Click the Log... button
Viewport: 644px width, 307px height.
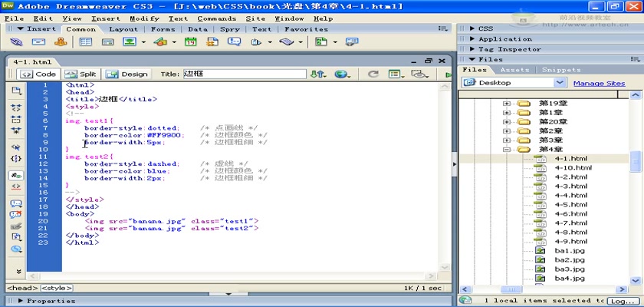(x=623, y=301)
